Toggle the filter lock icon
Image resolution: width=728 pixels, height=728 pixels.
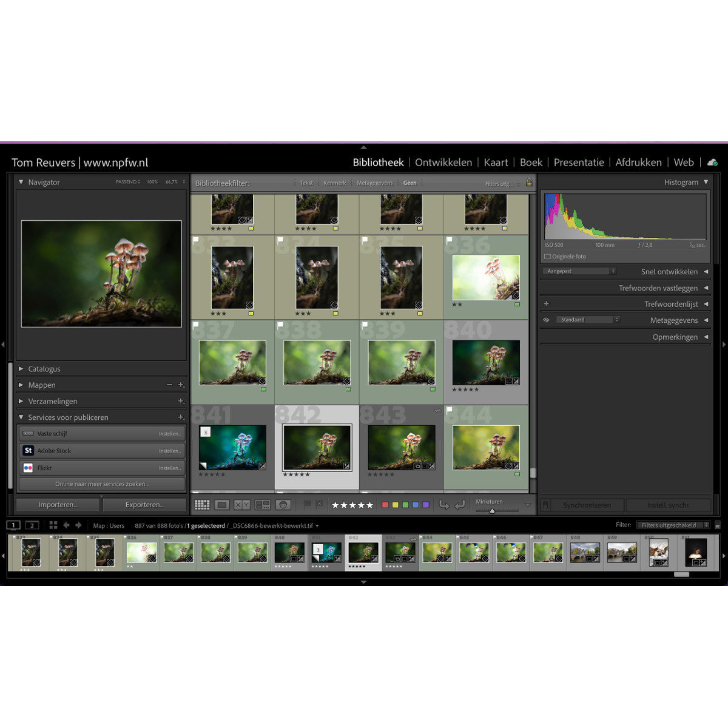coord(528,183)
